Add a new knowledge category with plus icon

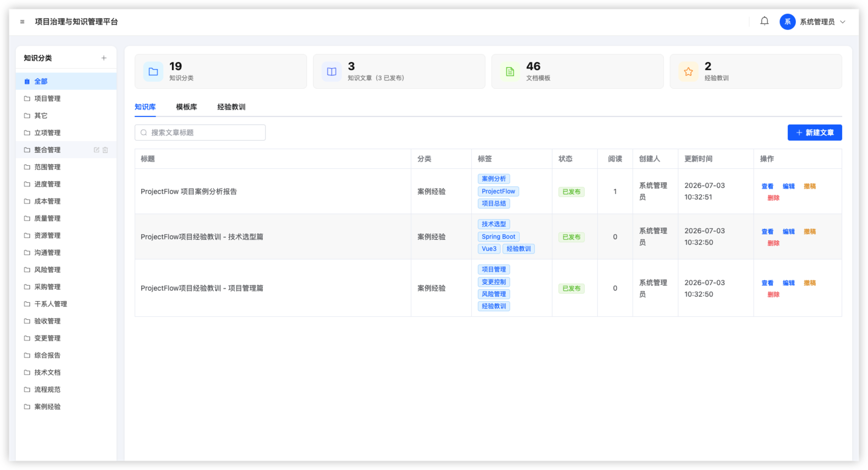pos(104,58)
